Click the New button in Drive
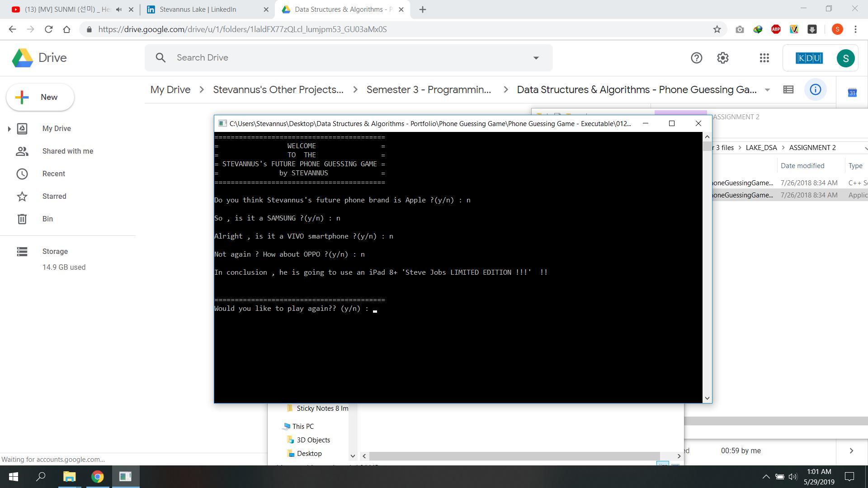This screenshot has width=868, height=488. point(40,97)
